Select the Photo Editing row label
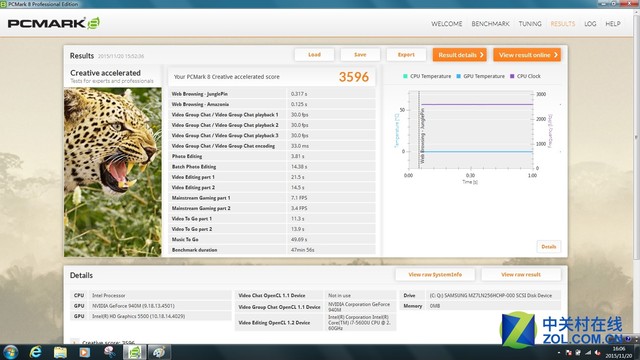This screenshot has width=640, height=360. click(187, 156)
